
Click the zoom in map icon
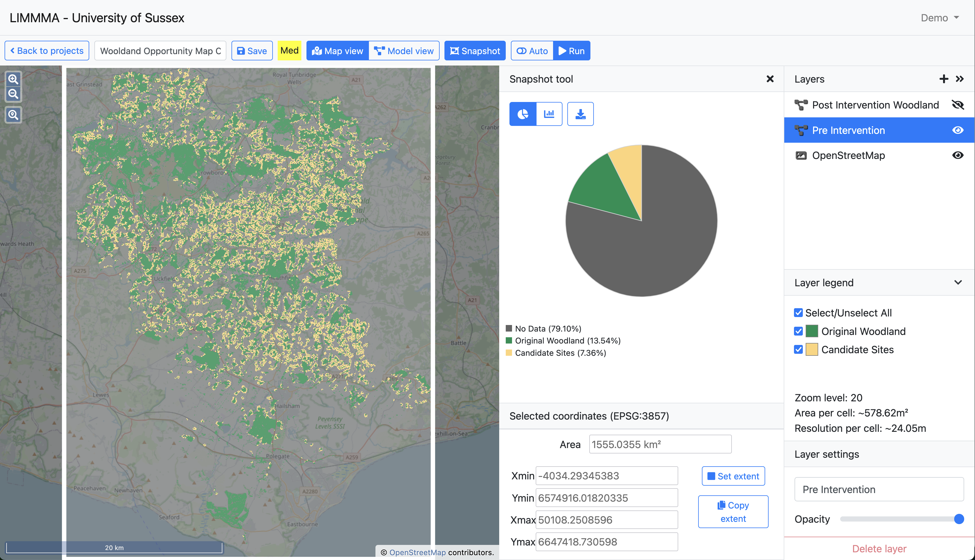(x=13, y=79)
